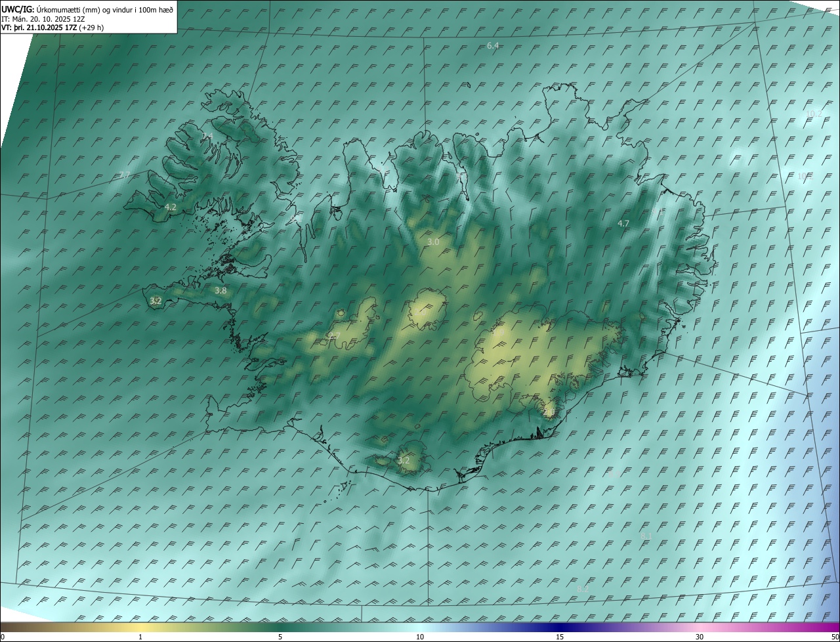Click the 15 tick on the color scale
Screen dimensions: 840x642
(x=560, y=637)
